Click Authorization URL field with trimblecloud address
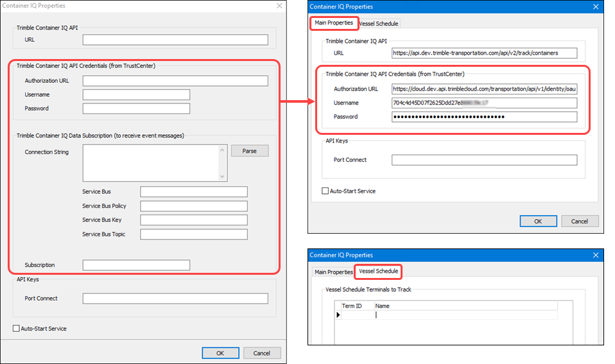 485,89
